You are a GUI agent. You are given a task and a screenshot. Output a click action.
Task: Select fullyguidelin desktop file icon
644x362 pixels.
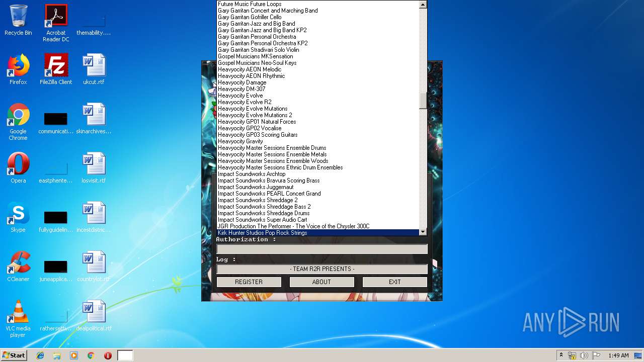[56, 220]
